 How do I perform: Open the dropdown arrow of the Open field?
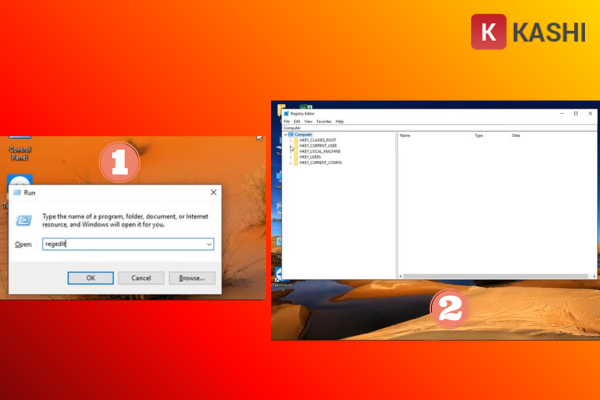209,244
